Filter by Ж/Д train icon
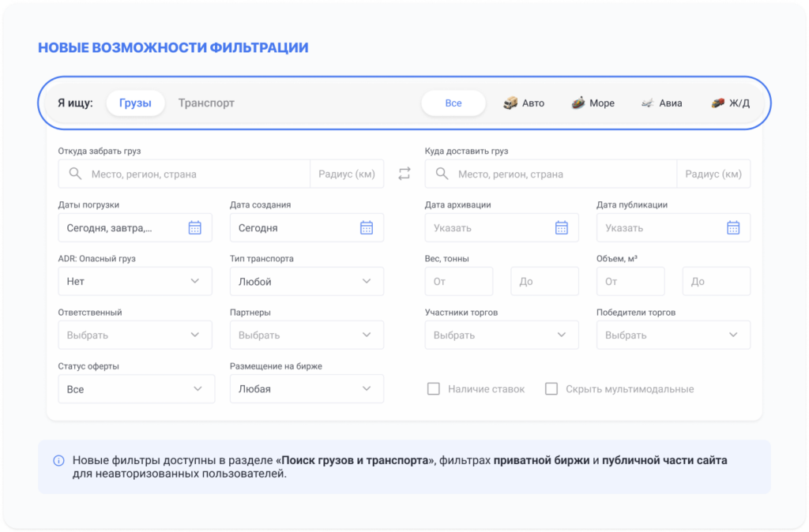This screenshot has width=809, height=532. pos(717,103)
